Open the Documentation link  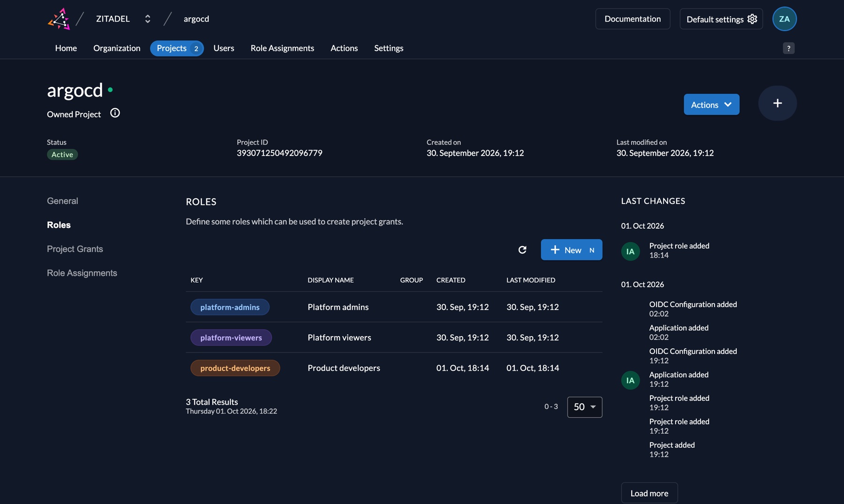coord(633,19)
